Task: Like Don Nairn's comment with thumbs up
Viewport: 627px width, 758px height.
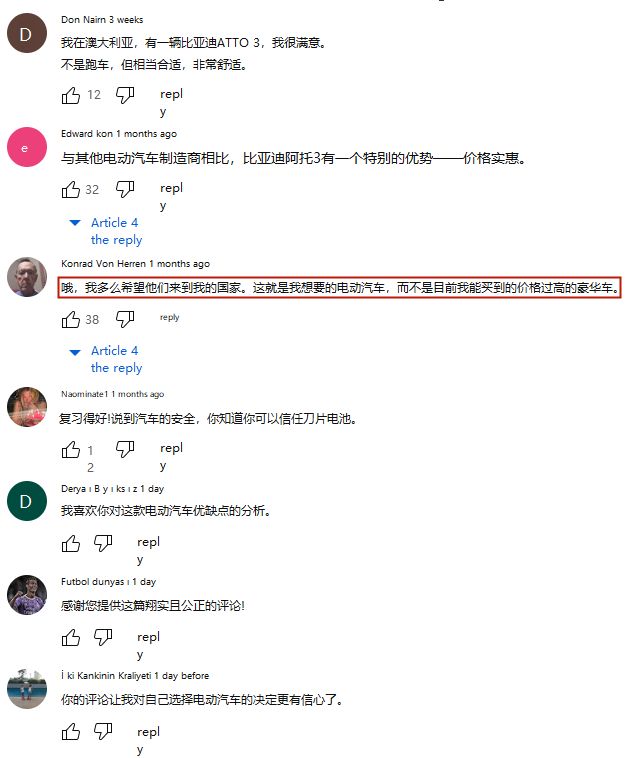Action: (x=71, y=95)
